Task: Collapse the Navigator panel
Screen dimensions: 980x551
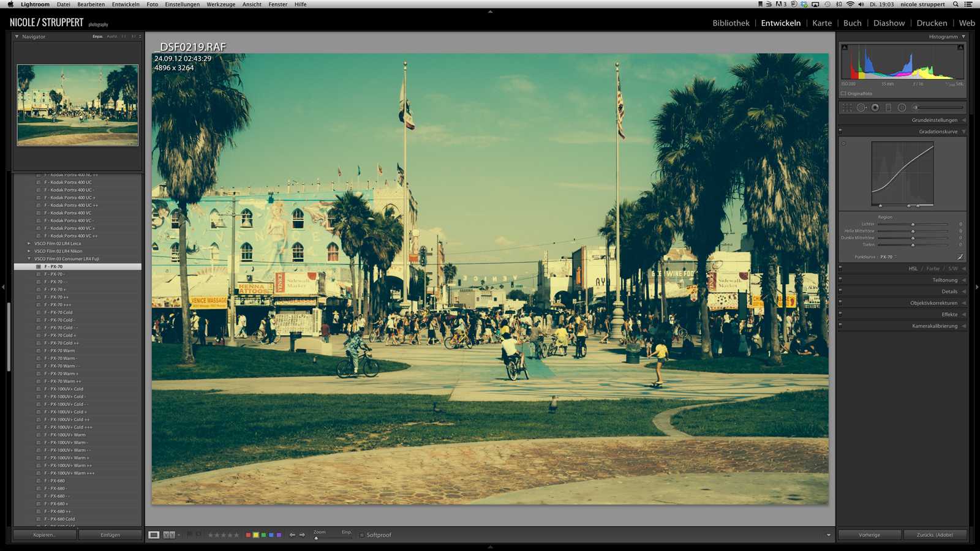Action: [x=17, y=37]
